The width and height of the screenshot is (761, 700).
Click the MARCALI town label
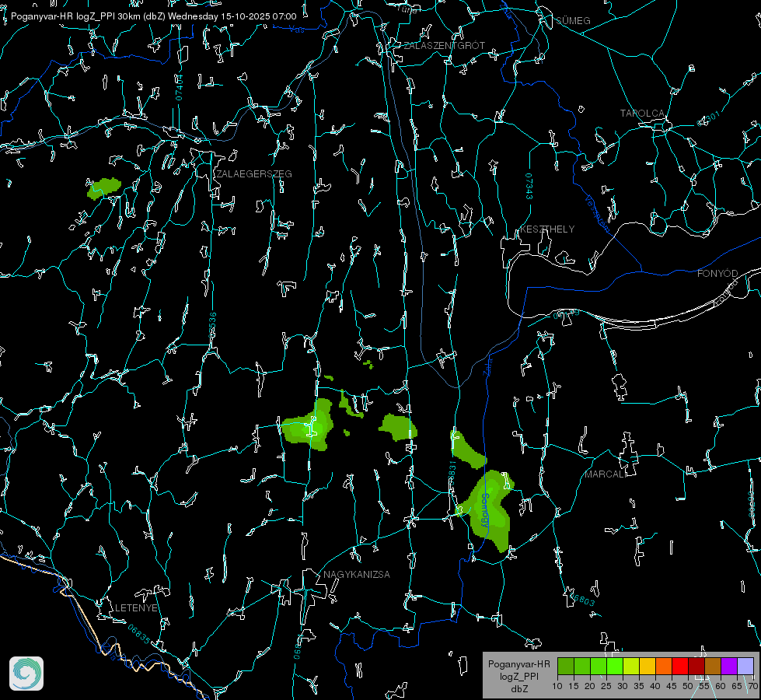pos(606,474)
